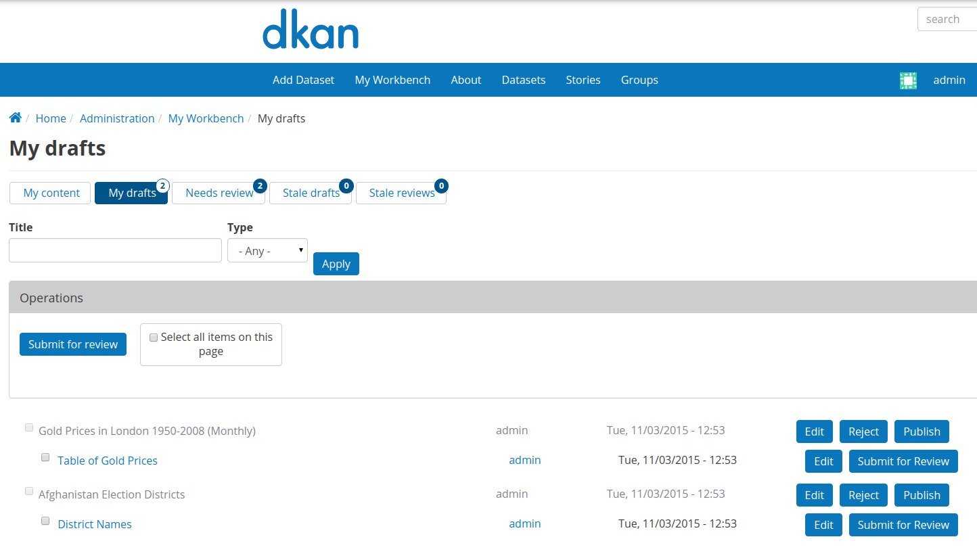Open My Workbench in the navigation bar
Screen dimensions: 977x560
392,80
